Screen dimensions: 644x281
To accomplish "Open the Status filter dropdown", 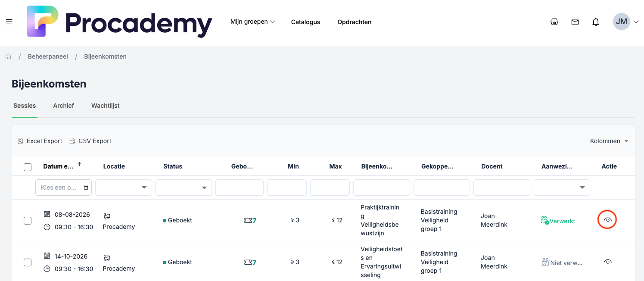I will coord(184,187).
